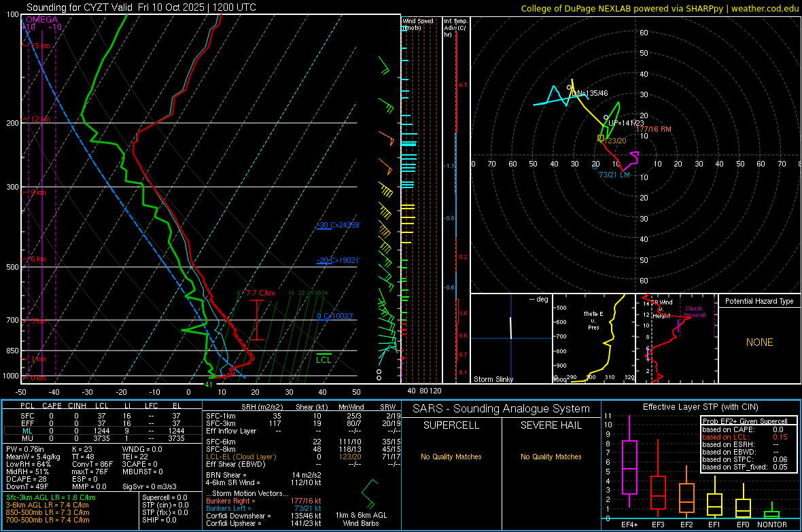
Task: Click the SARS - Sounding Analogue System header
Action: click(x=502, y=409)
